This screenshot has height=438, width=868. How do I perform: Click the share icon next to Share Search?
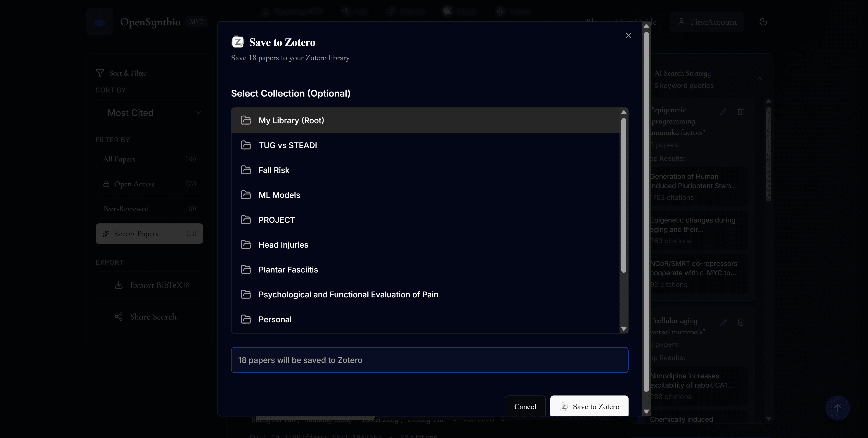(119, 316)
